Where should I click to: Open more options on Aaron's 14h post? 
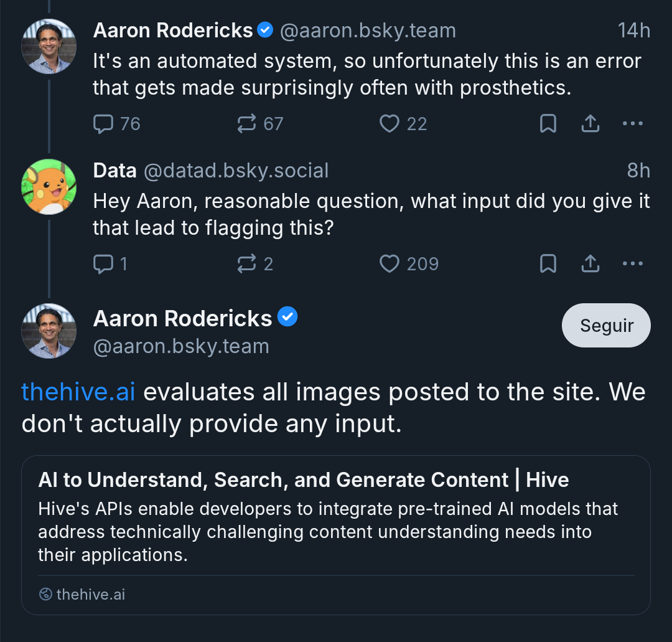632,124
